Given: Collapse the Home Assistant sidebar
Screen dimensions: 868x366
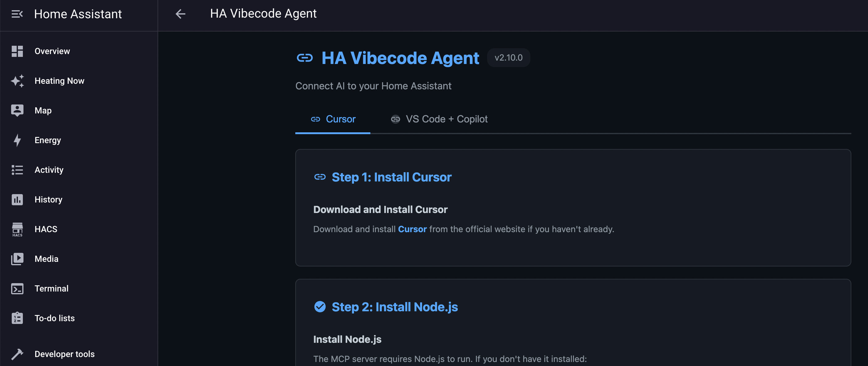Looking at the screenshot, I should (17, 14).
